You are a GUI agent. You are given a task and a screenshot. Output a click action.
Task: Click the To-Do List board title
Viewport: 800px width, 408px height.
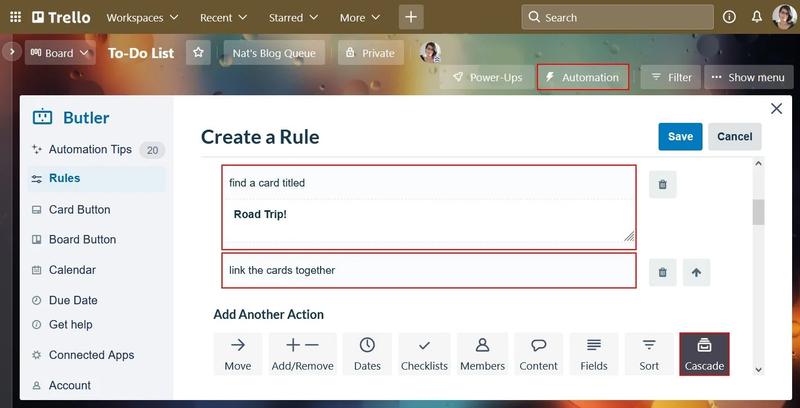pos(141,53)
